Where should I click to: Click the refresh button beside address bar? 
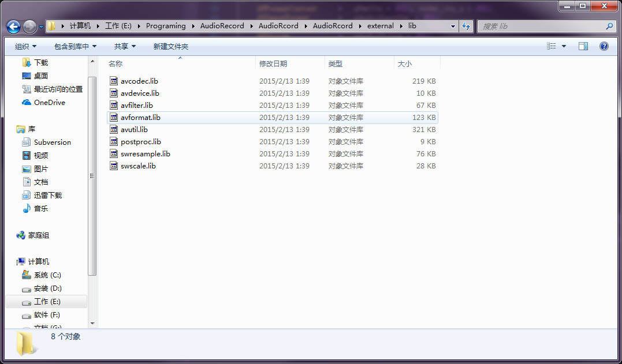click(466, 26)
